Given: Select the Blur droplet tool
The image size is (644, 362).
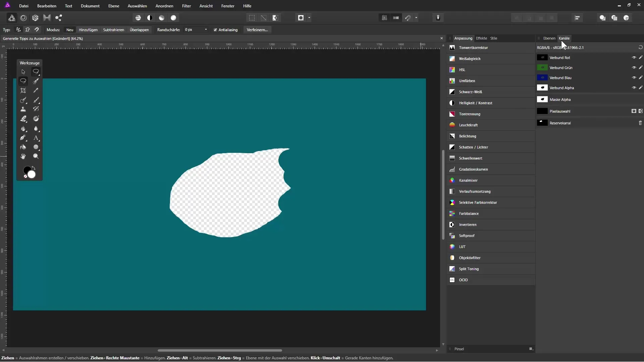Looking at the screenshot, I should [x=36, y=129].
